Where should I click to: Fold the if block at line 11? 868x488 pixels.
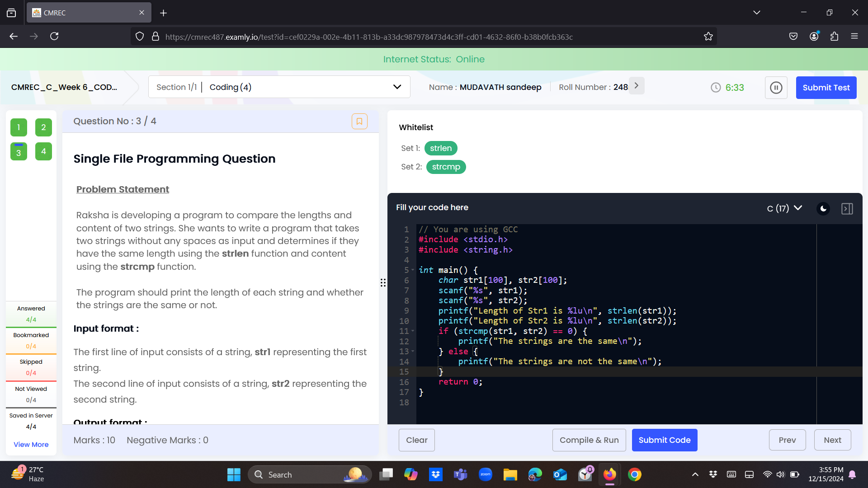coord(413,331)
